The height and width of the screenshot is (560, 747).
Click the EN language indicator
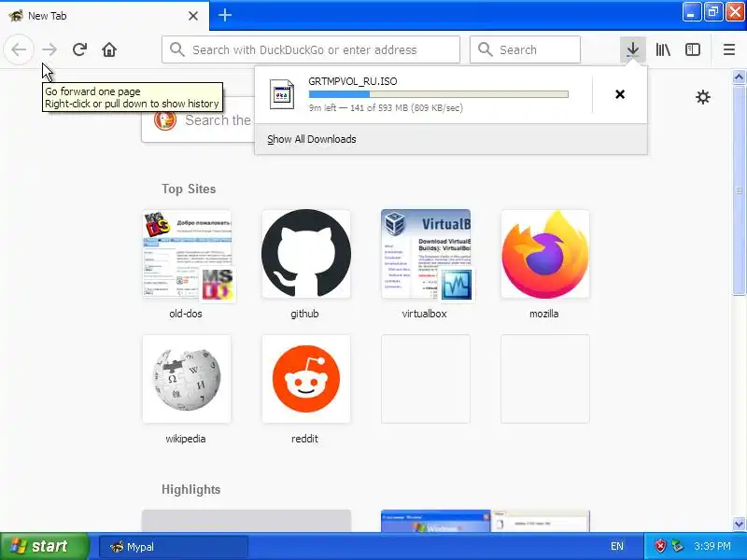tap(617, 546)
